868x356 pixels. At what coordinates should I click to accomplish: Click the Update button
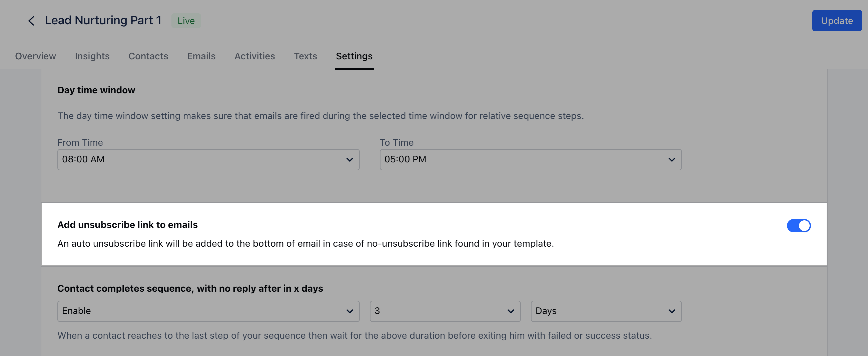tap(837, 21)
